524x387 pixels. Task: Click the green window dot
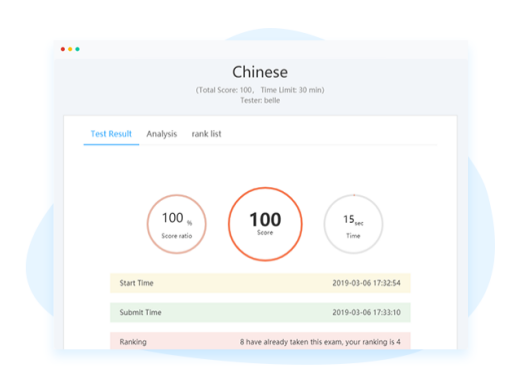click(x=78, y=49)
